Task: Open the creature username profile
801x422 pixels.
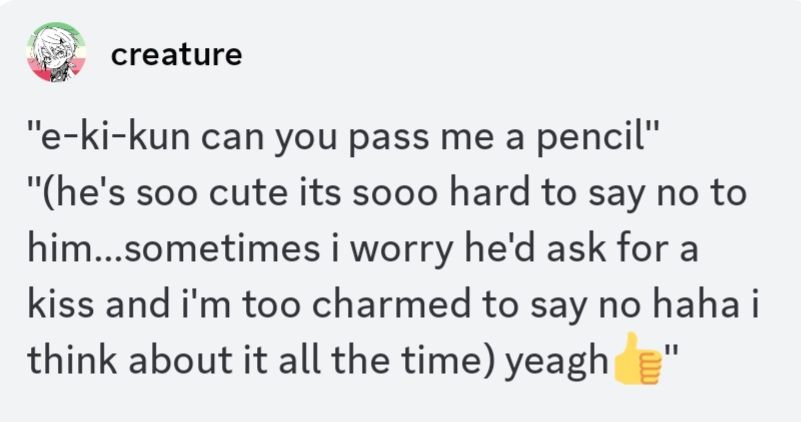Action: pyautogui.click(x=176, y=54)
